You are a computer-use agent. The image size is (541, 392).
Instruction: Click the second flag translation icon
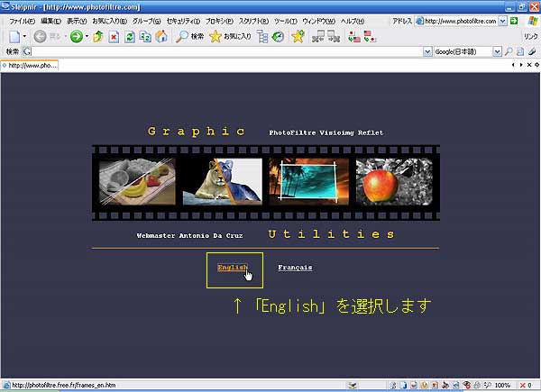370,36
